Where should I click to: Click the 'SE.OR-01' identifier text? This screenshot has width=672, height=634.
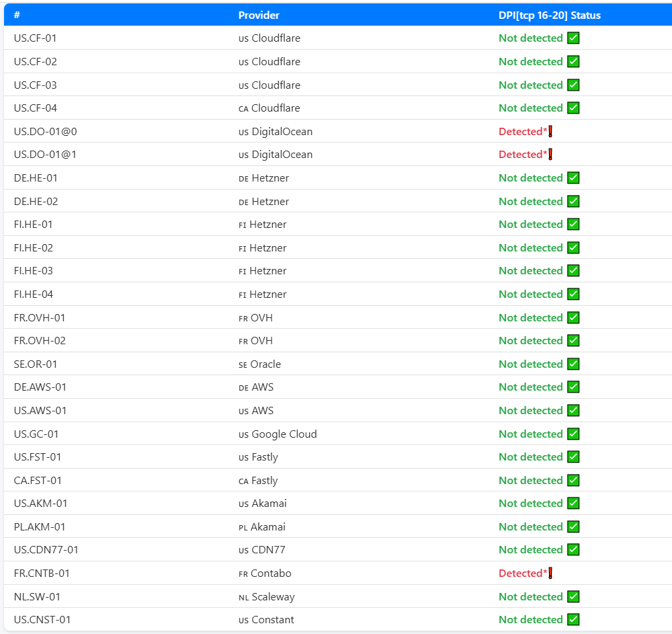35,364
